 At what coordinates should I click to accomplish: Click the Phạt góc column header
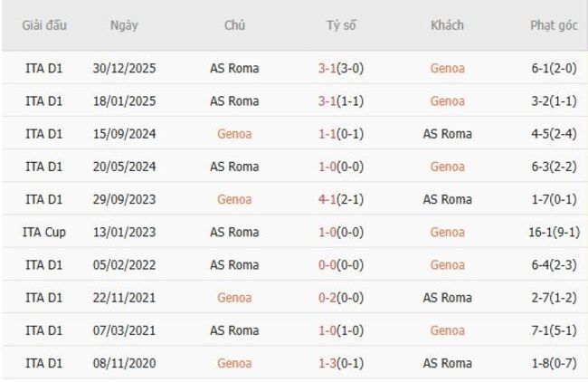click(x=555, y=25)
